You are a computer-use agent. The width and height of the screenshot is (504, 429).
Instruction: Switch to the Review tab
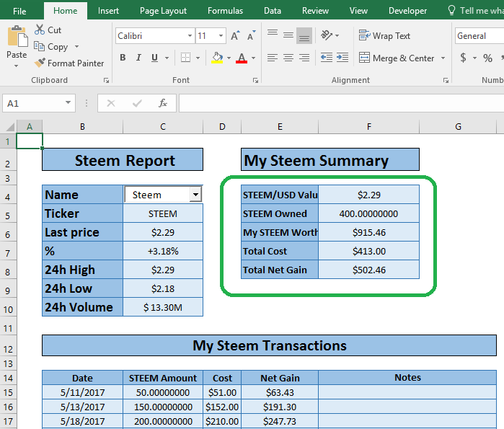pos(315,11)
